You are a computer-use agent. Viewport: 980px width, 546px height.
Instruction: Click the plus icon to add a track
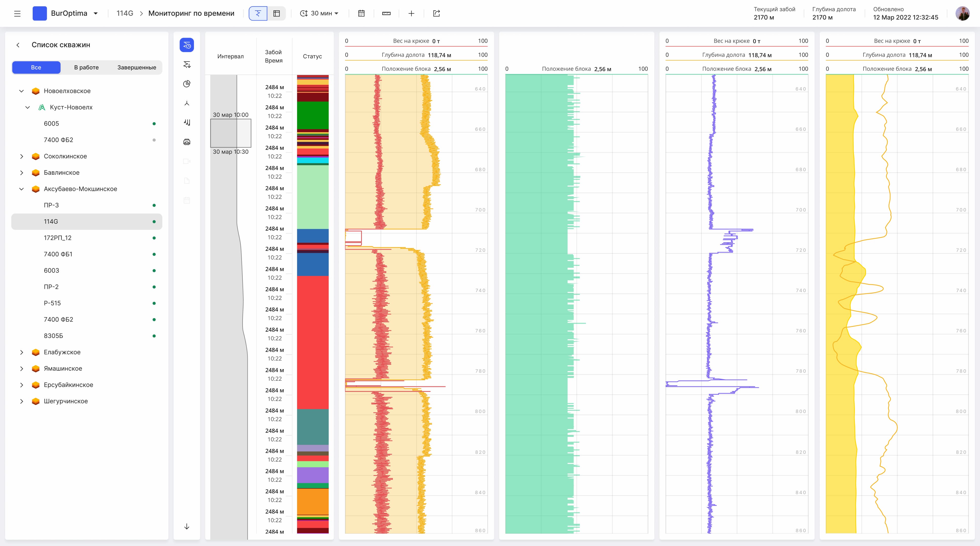(x=411, y=13)
